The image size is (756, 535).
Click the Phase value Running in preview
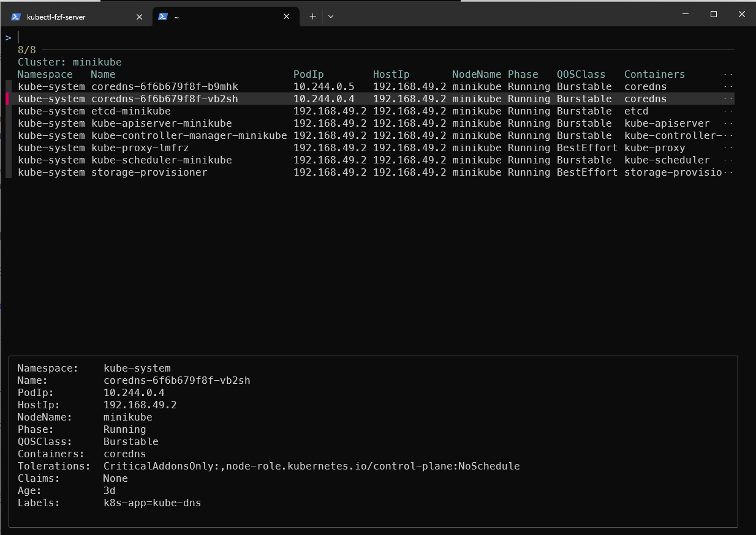[x=125, y=429]
